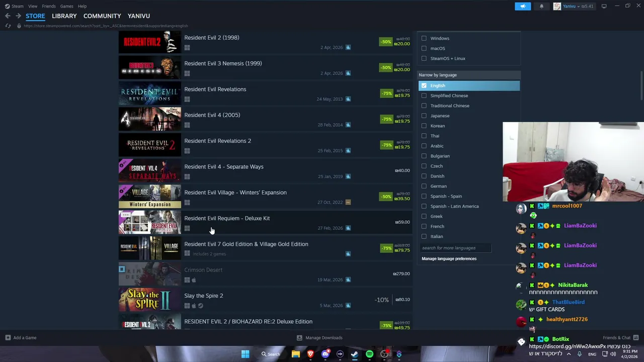
Task: Enable the Japanese language filter
Action: pyautogui.click(x=424, y=116)
